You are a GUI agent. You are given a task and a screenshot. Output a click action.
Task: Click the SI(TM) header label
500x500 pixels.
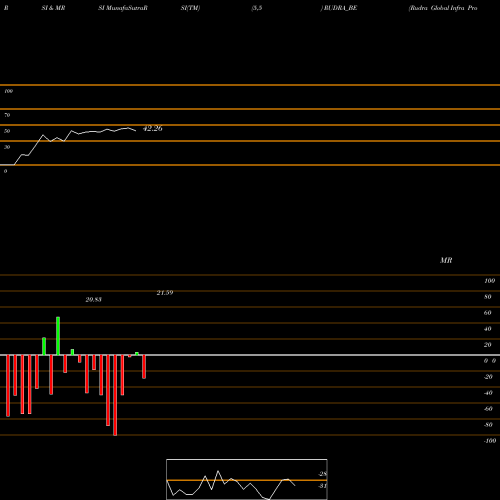click(190, 8)
